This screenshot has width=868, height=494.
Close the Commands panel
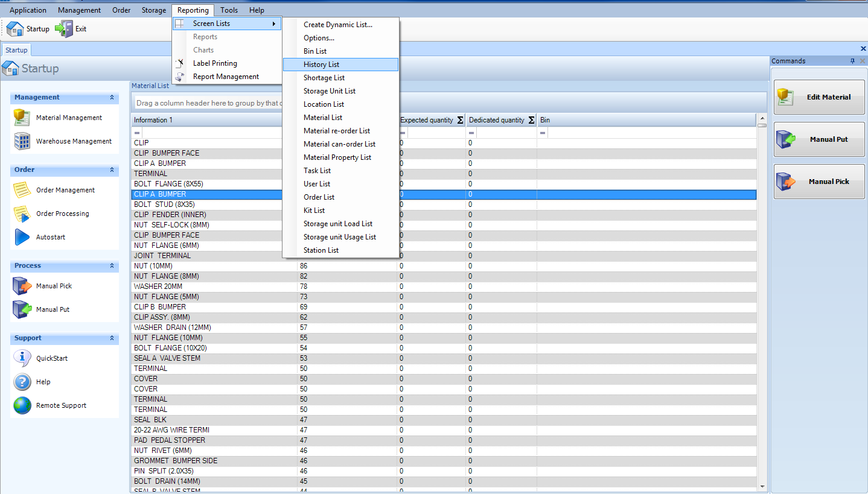click(x=863, y=61)
